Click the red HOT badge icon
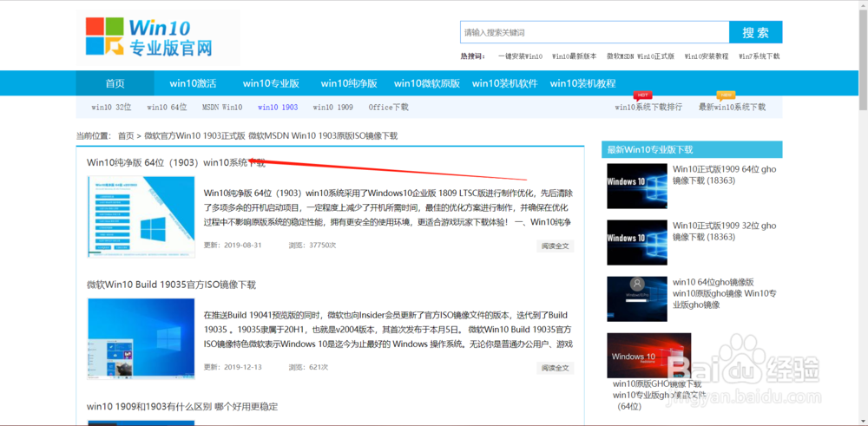Viewport: 868px width, 426px height. coord(642,95)
